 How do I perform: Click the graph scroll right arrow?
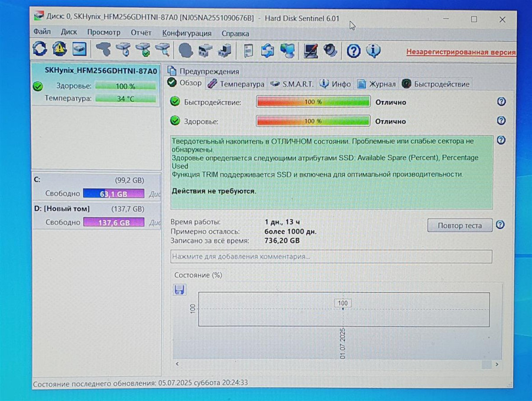click(x=497, y=364)
